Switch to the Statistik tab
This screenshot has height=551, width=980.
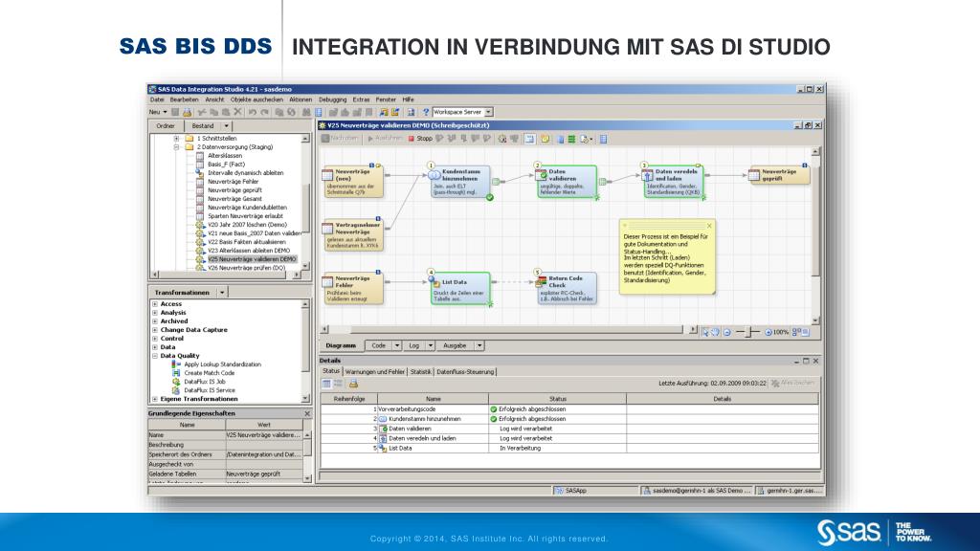(x=421, y=372)
